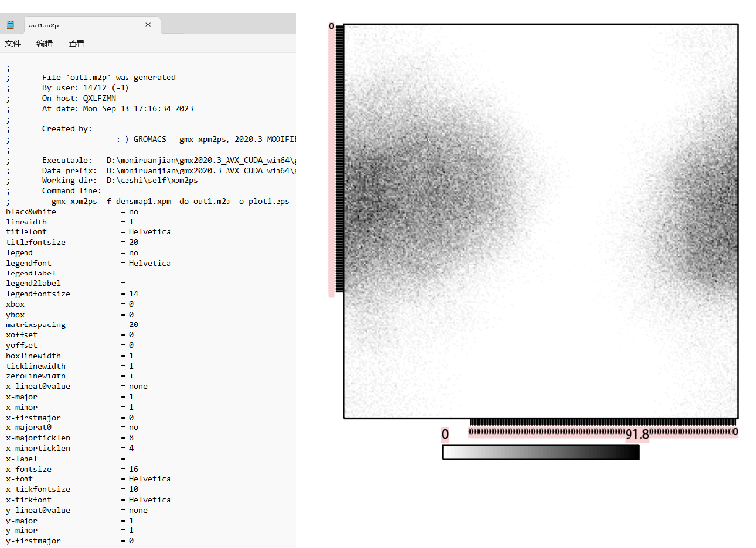Click the 'y-lineat0value' parameter name
The height and width of the screenshot is (548, 756).
pos(37,510)
